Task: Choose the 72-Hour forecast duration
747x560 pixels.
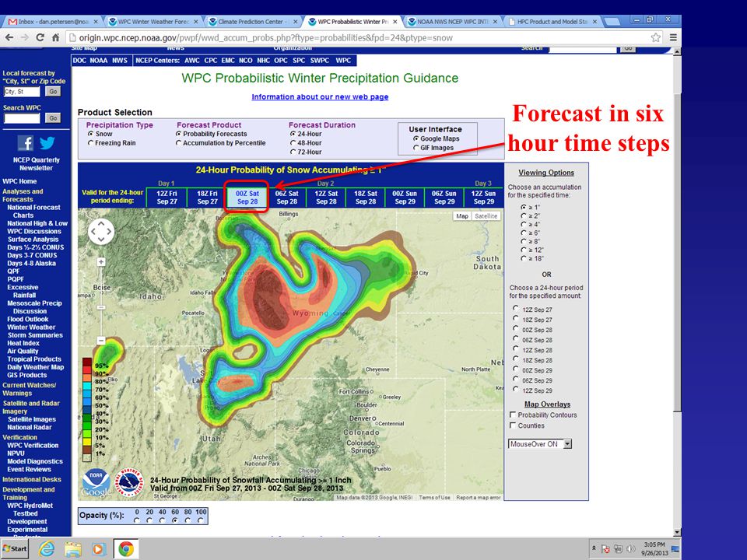Action: (x=293, y=152)
